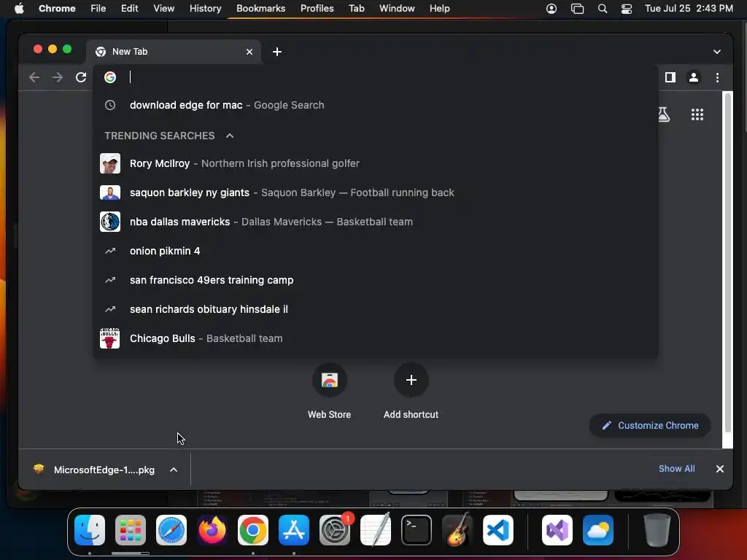
Task: Click the Chrome icon in Dock
Action: 253,530
